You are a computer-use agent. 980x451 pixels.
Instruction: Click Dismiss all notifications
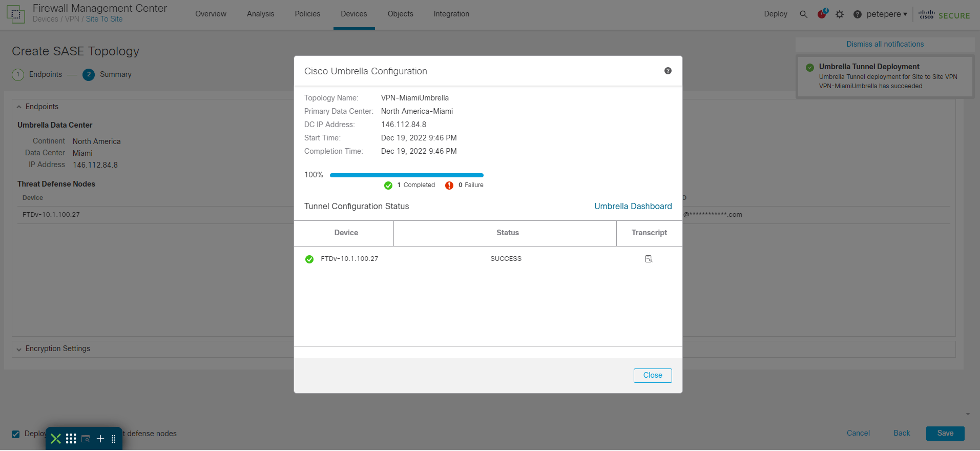coord(885,44)
